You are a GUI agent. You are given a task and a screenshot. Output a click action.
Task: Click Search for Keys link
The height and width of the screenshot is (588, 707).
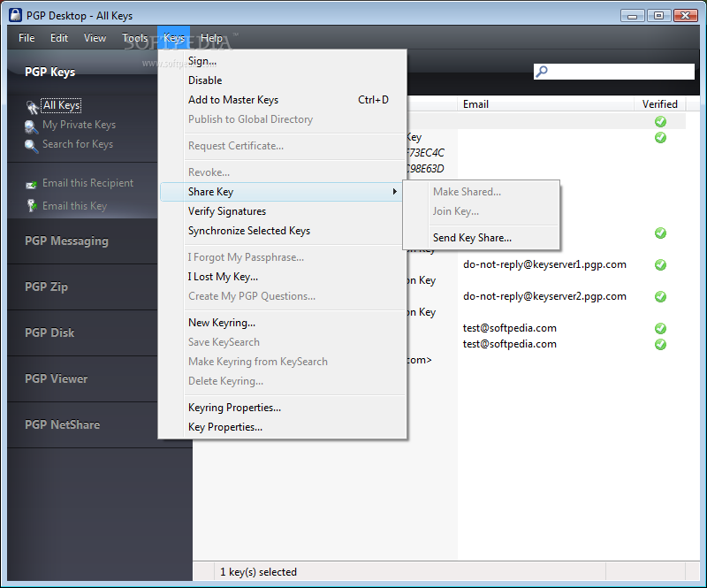click(x=78, y=144)
